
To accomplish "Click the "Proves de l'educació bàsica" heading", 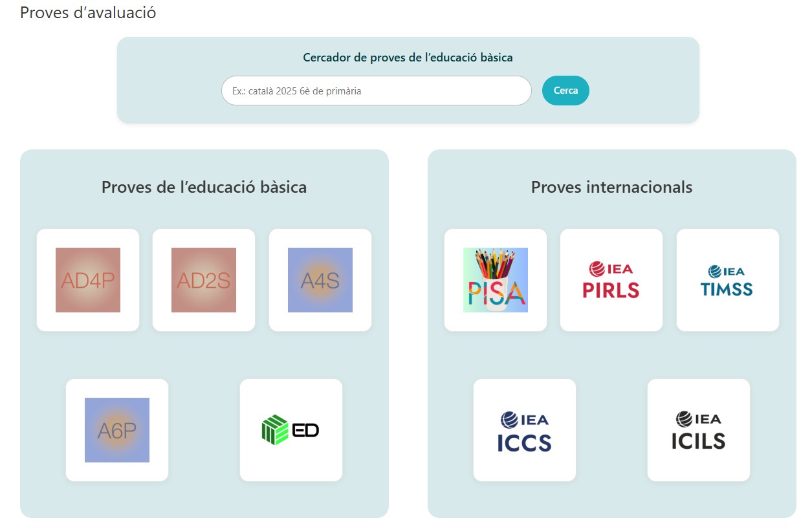I will point(204,188).
